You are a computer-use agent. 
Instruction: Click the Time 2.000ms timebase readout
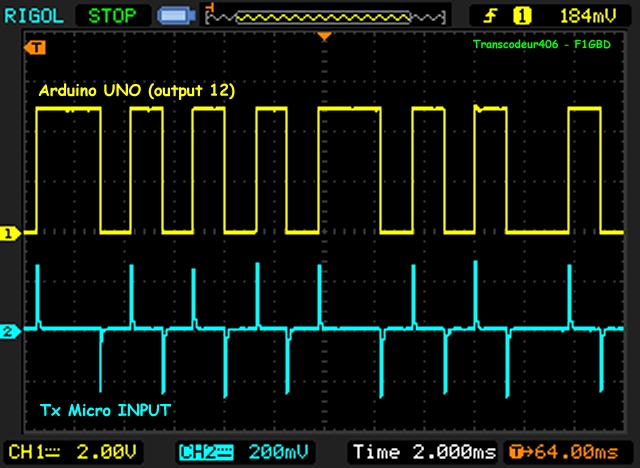coord(424,452)
